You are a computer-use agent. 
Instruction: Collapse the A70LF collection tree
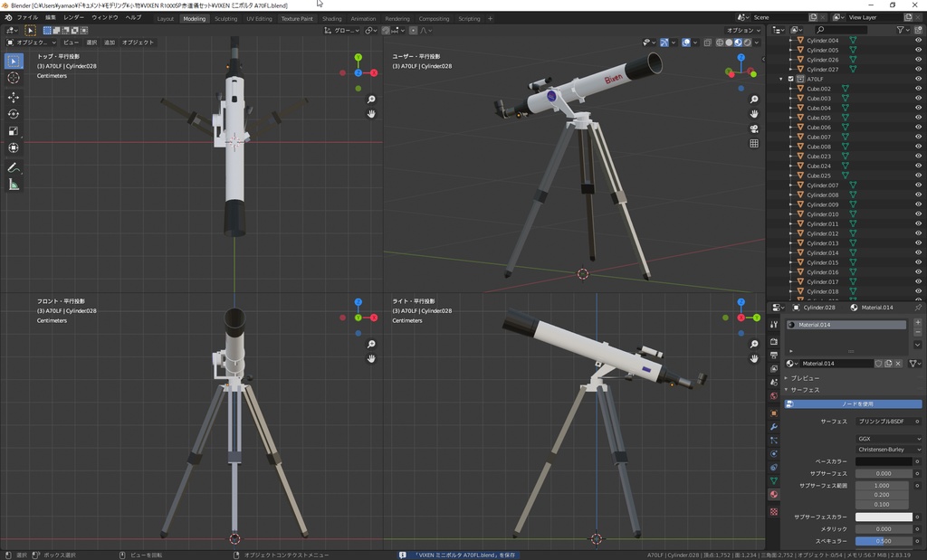point(781,79)
